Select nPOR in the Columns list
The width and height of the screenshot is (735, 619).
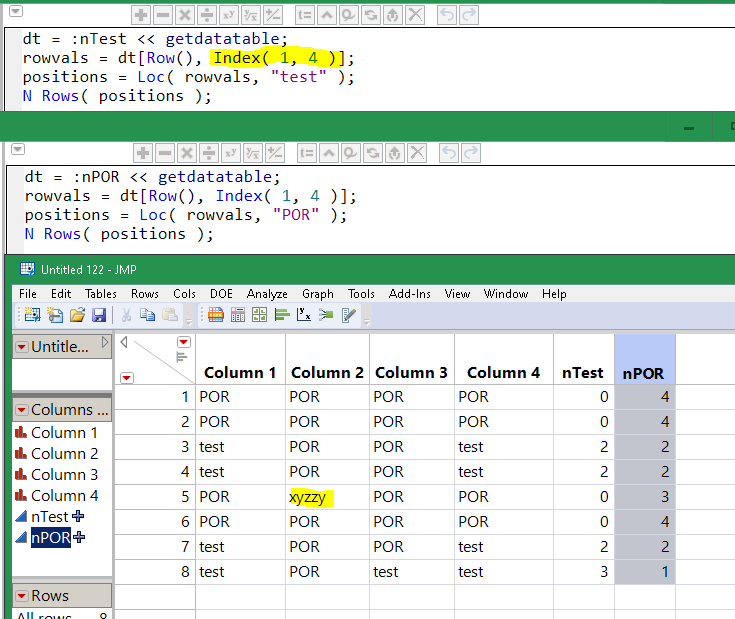pos(52,538)
